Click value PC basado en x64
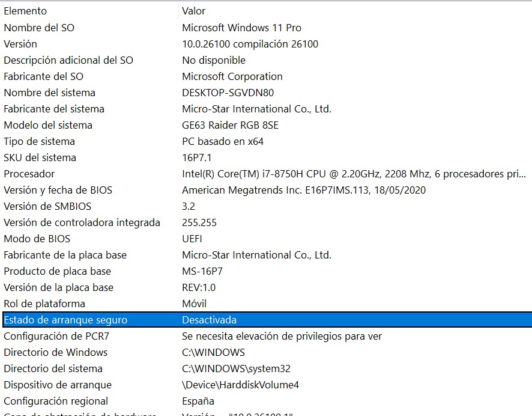 pyautogui.click(x=223, y=142)
